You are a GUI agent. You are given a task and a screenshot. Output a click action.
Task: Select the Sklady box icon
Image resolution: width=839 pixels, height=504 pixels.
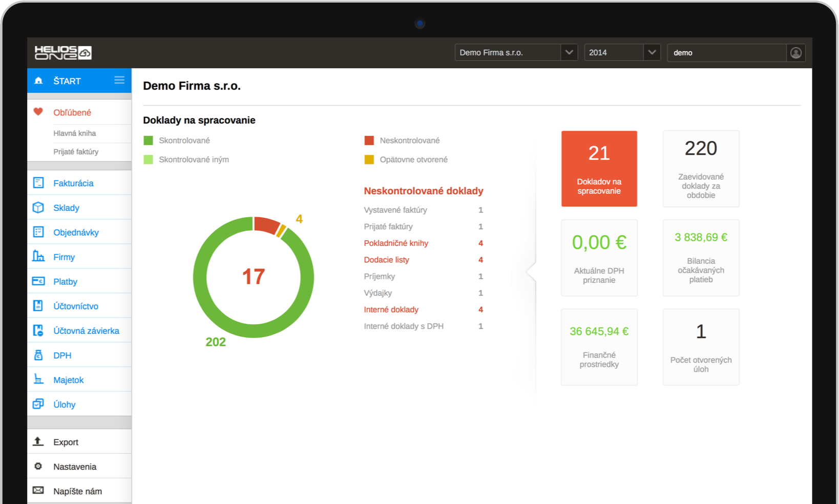click(38, 207)
